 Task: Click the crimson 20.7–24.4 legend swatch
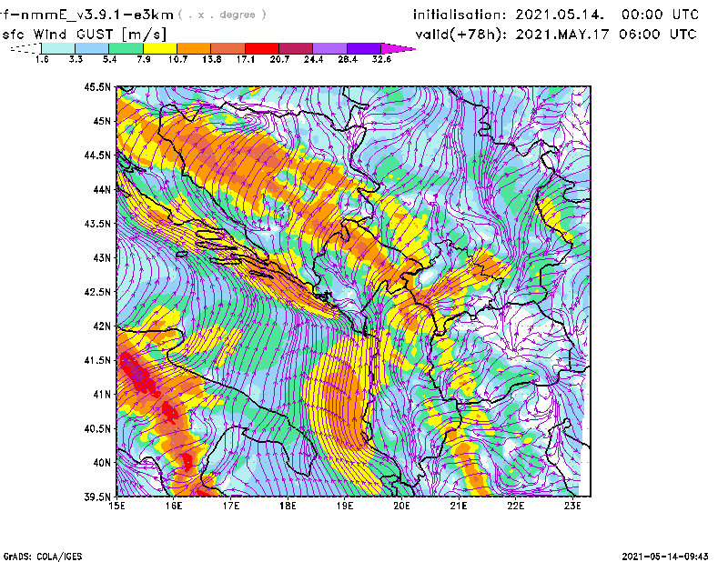[x=296, y=48]
